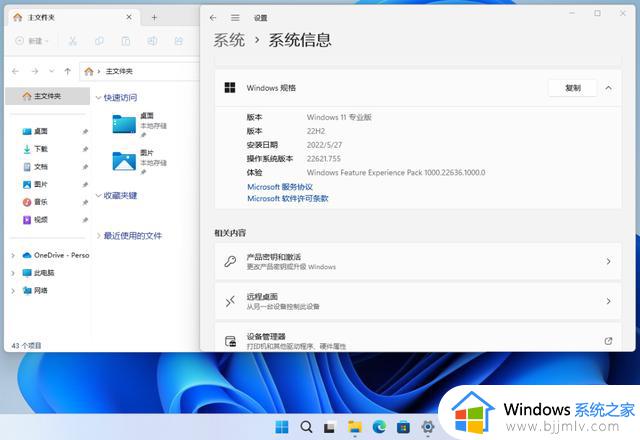Select OneDrive - Personal in navigation pane

[56, 255]
